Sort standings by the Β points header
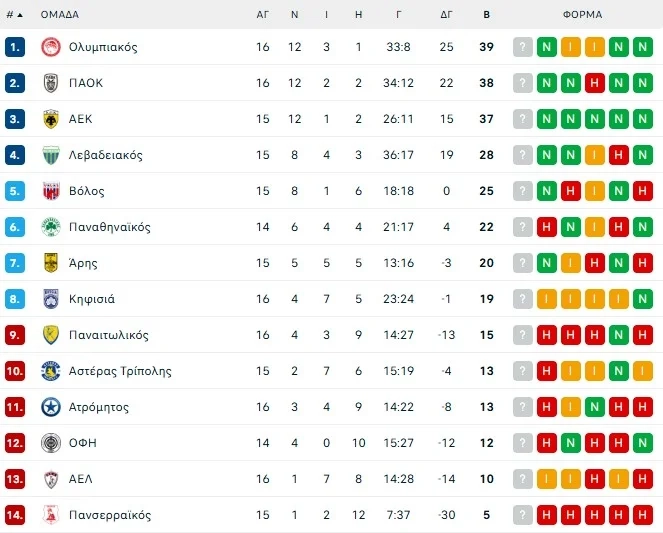 tap(487, 15)
